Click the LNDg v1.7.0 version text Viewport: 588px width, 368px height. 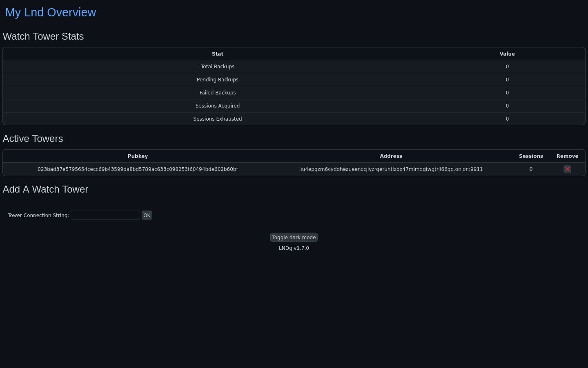(294, 248)
